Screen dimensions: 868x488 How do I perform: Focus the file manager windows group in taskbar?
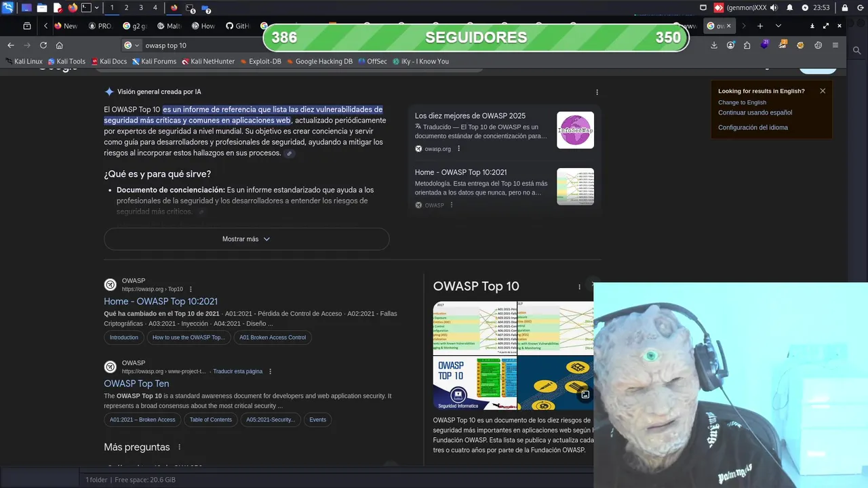(206, 8)
